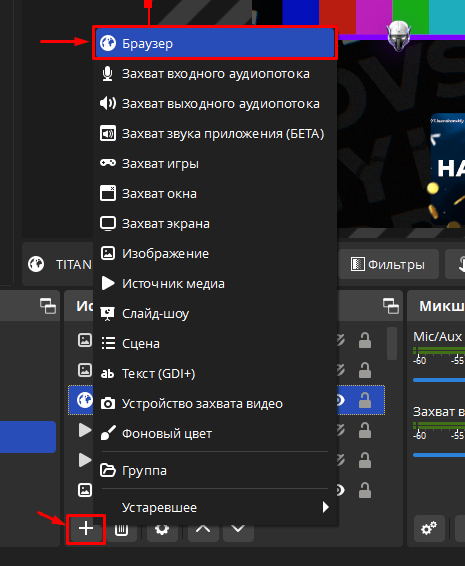The height and width of the screenshot is (566, 465).
Task: Choose Устройство захвата видео
Action: tap(215, 403)
